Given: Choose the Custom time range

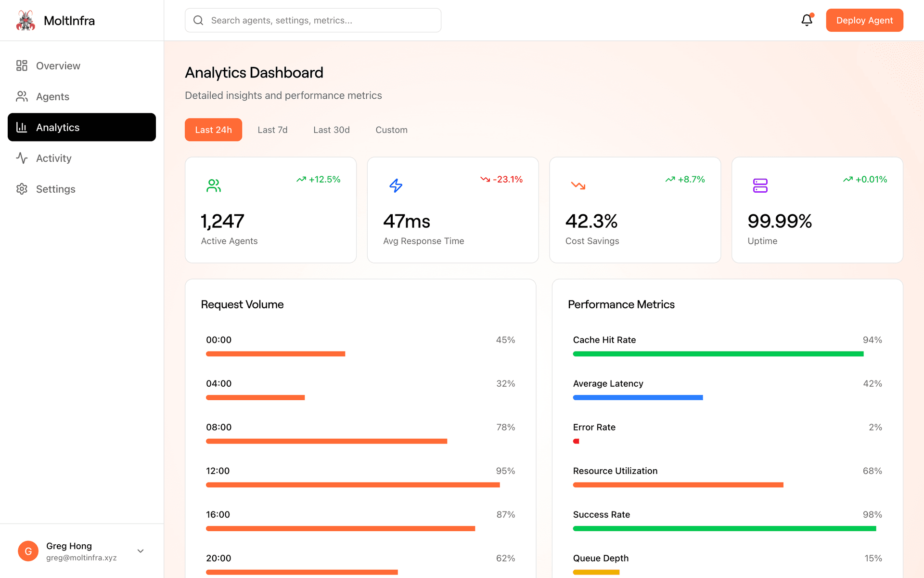Looking at the screenshot, I should (391, 130).
